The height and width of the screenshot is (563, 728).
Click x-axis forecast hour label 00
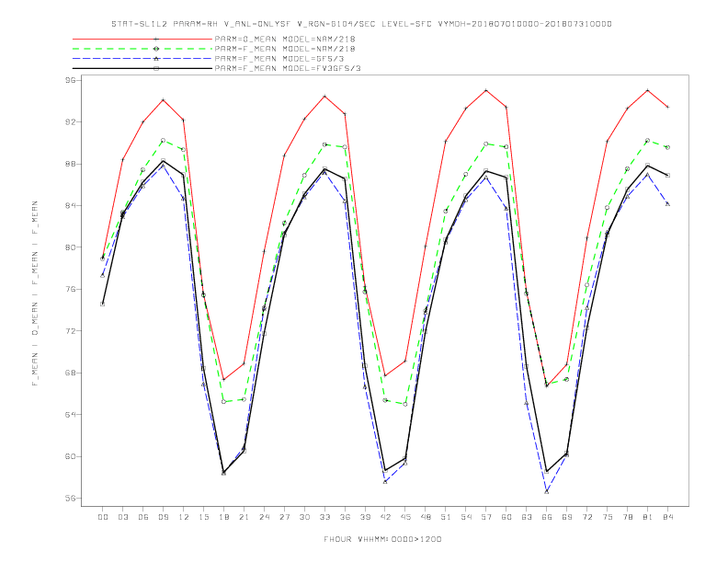tap(103, 517)
